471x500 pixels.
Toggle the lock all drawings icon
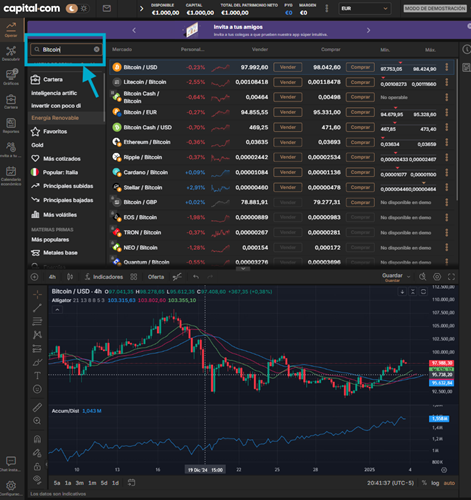tap(37, 467)
